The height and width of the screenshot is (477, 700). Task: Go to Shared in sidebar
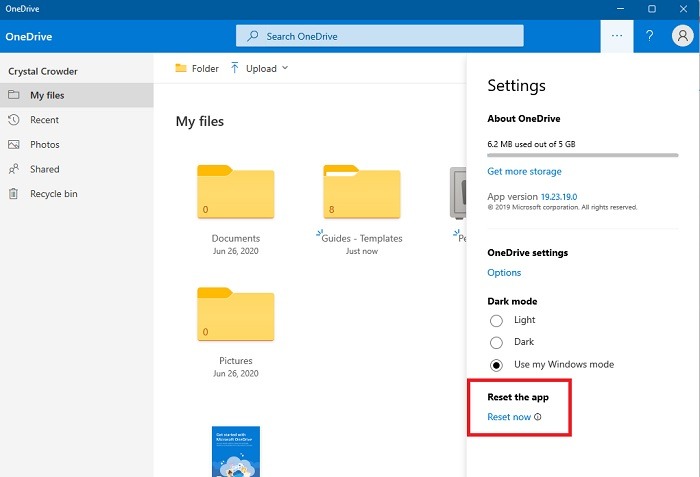(77, 169)
